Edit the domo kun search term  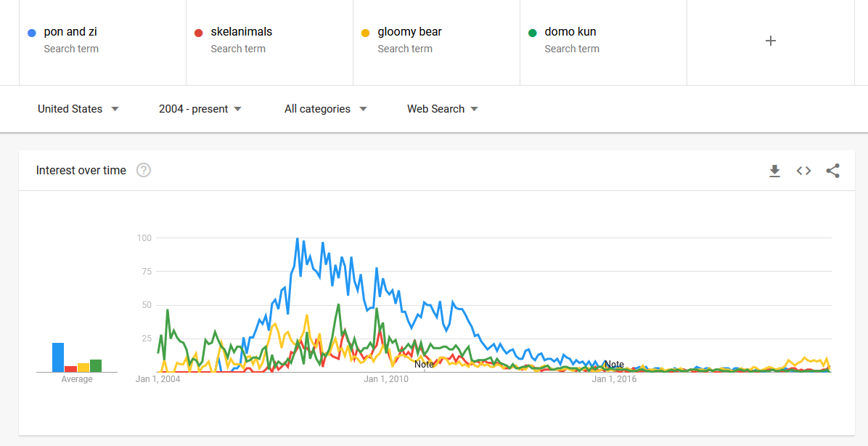tap(603, 41)
